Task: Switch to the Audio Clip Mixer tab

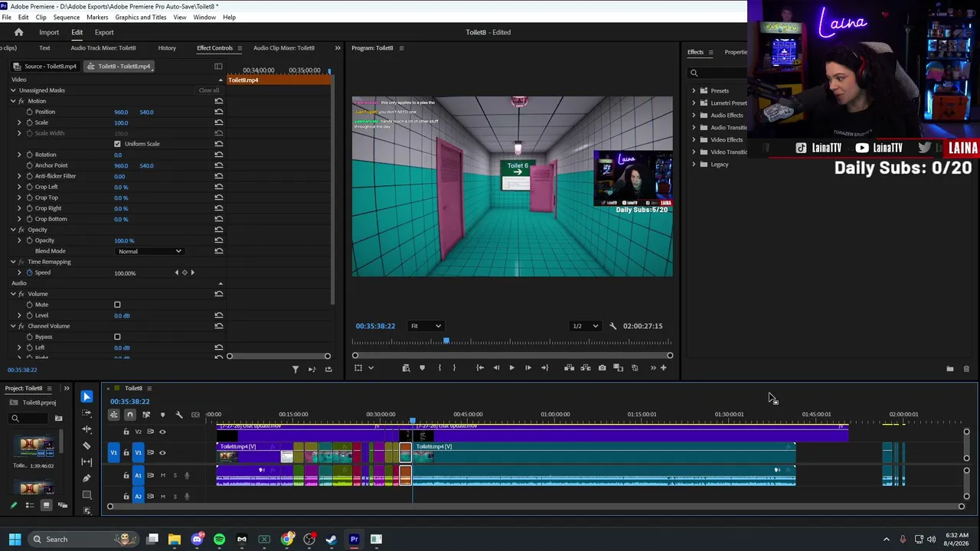Action: [x=284, y=48]
